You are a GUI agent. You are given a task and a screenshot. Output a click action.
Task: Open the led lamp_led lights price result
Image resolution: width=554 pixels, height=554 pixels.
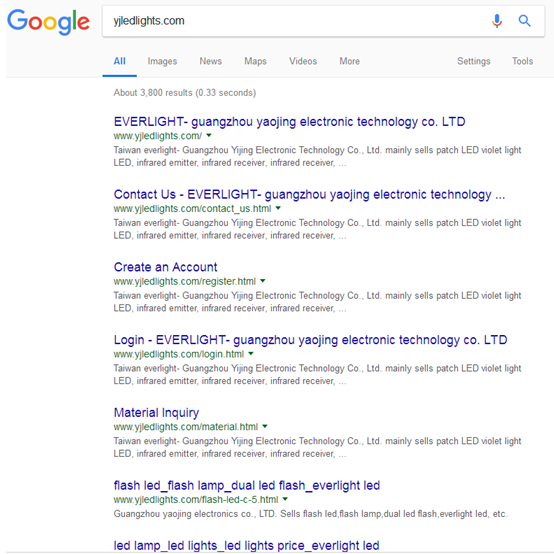click(x=246, y=546)
